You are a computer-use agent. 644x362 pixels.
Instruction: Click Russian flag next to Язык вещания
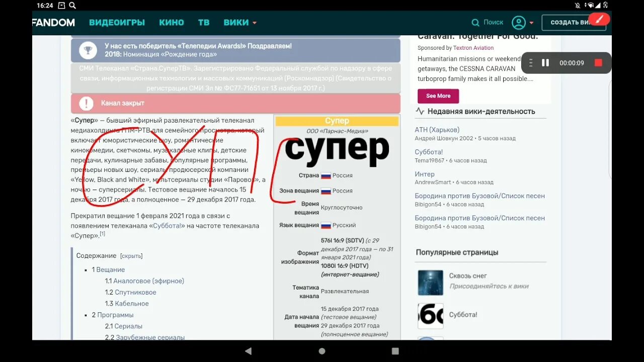pyautogui.click(x=326, y=225)
